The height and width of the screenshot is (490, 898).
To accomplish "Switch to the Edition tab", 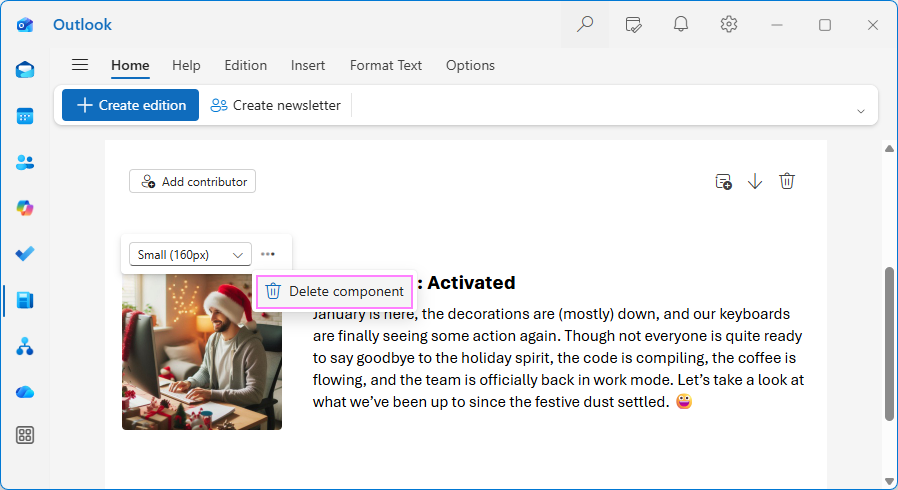I will tap(246, 65).
